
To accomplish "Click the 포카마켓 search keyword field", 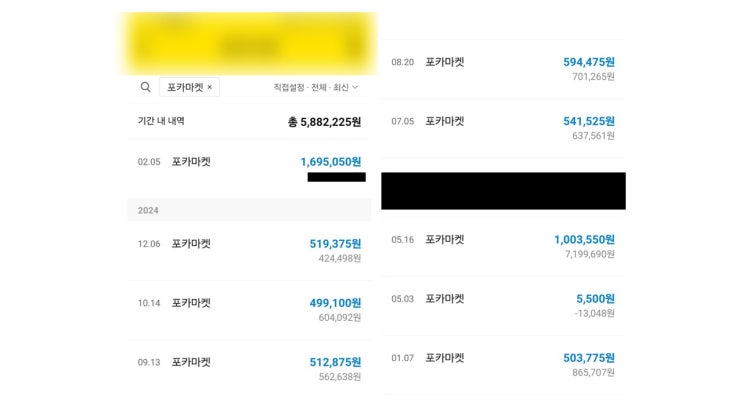I will coord(183,87).
